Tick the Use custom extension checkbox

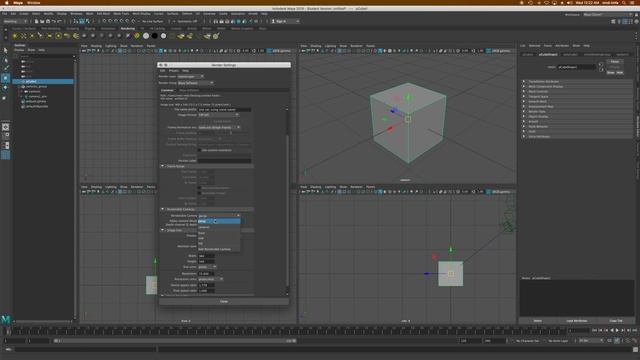(200, 150)
